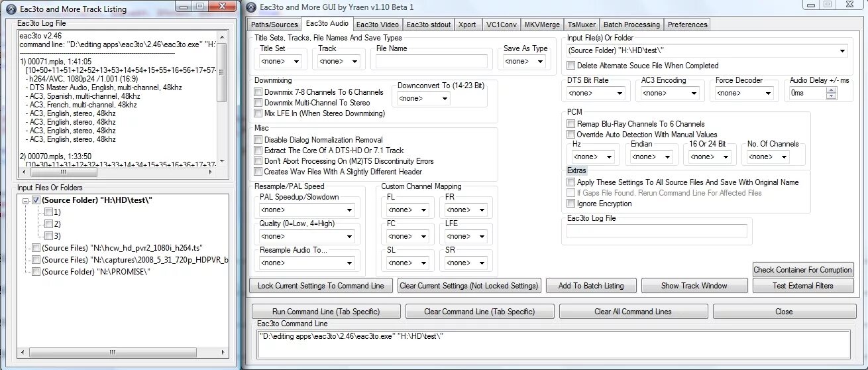Switch to the Eac3to Video tab
Viewport: 868px width, 370px height.
tap(377, 25)
